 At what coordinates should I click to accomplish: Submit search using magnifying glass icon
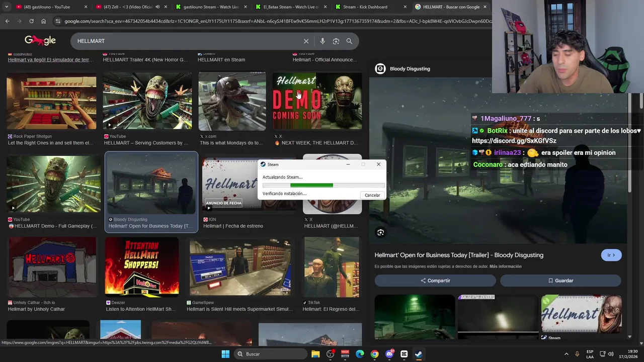tap(349, 41)
